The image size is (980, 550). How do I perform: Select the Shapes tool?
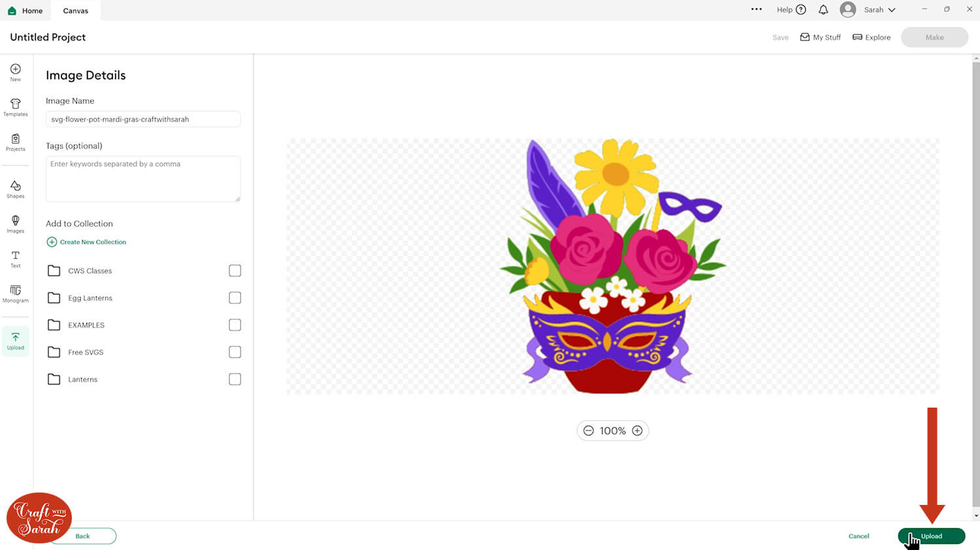tap(16, 189)
